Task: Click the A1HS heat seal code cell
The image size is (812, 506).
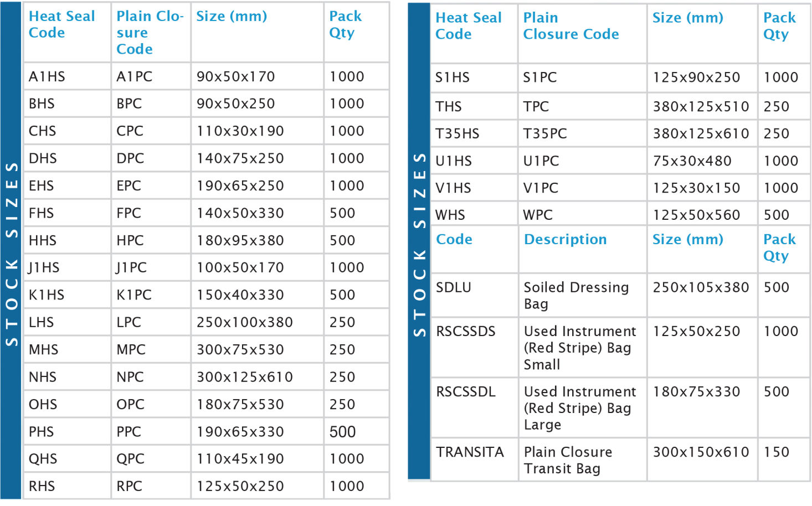Action: point(47,76)
